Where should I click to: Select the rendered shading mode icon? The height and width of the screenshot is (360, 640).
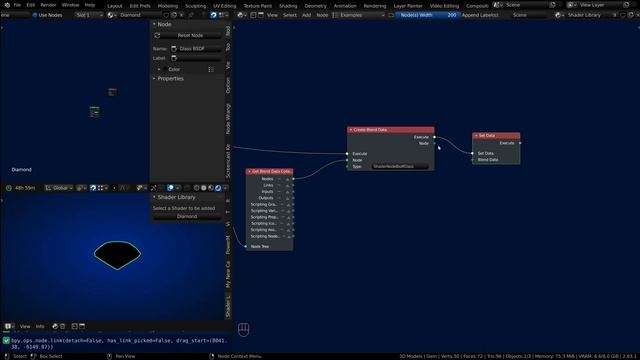pyautogui.click(x=218, y=188)
